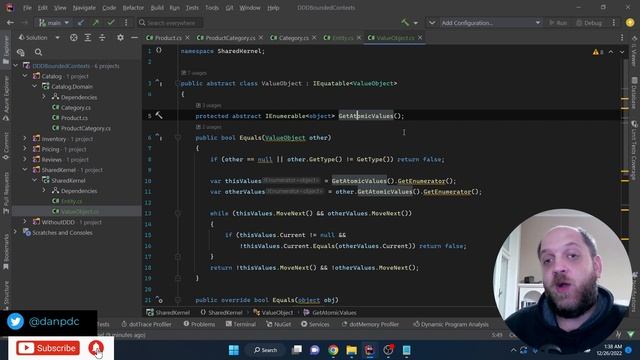The width and height of the screenshot is (640, 360).
Task: Open the VCS more options menu
Action: coord(126,23)
